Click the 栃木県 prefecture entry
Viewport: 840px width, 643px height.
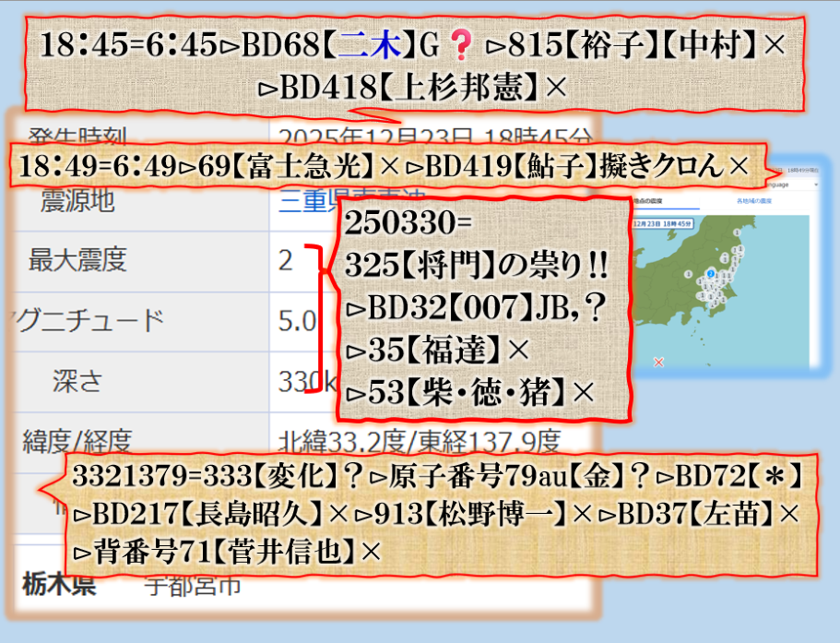(58, 585)
